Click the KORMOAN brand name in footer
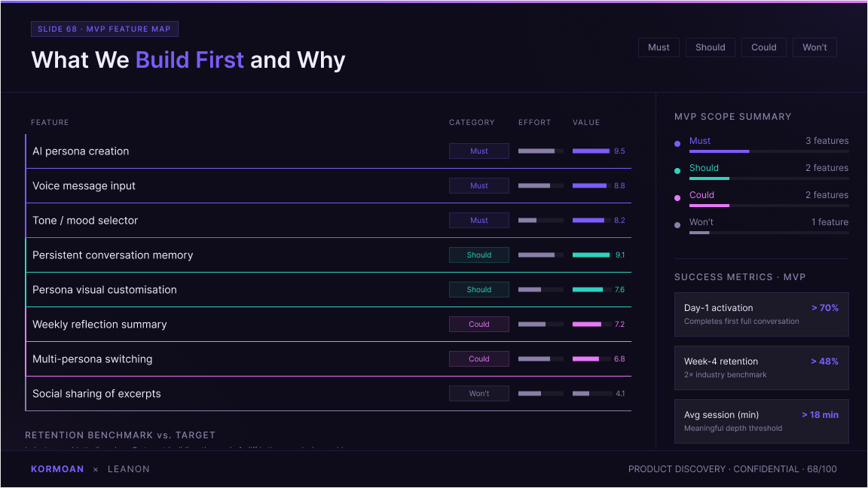The image size is (868, 488). click(57, 469)
